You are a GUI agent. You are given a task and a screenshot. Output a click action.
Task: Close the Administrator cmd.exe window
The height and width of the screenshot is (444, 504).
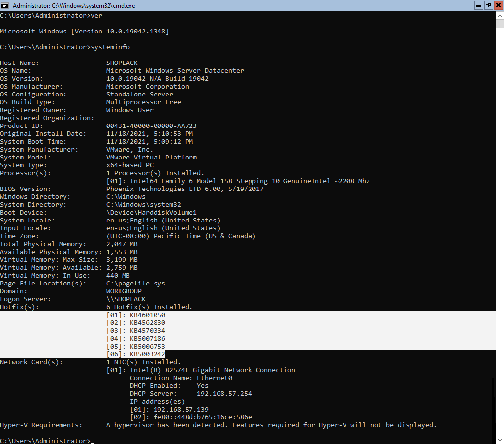pos(498,5)
